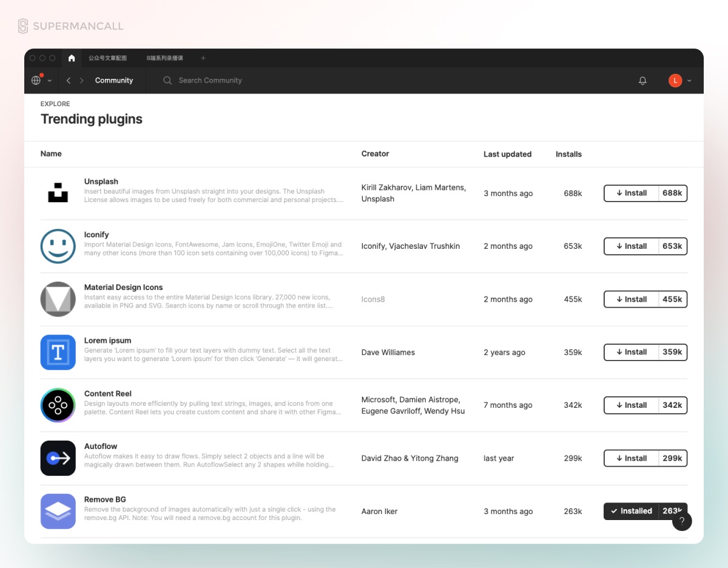728x568 pixels.
Task: Click the Name column header
Action: point(51,154)
